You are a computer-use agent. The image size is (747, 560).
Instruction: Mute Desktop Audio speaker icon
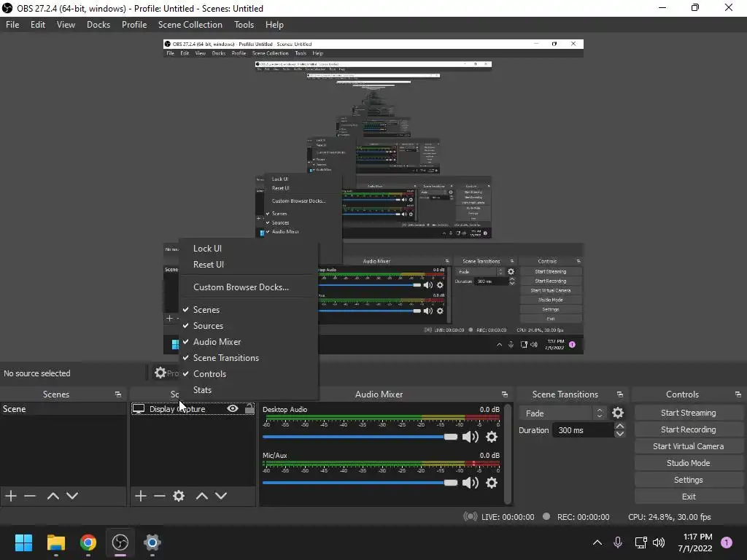click(471, 437)
